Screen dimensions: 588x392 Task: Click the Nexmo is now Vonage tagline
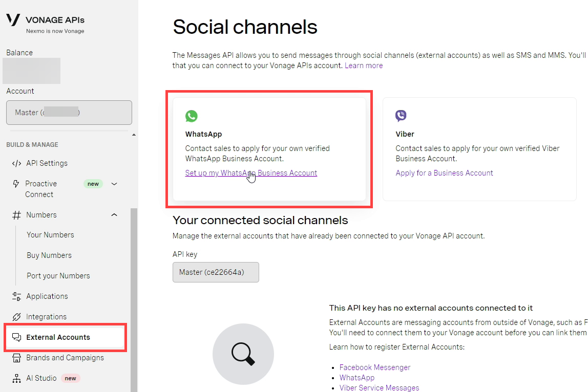pyautogui.click(x=55, y=31)
